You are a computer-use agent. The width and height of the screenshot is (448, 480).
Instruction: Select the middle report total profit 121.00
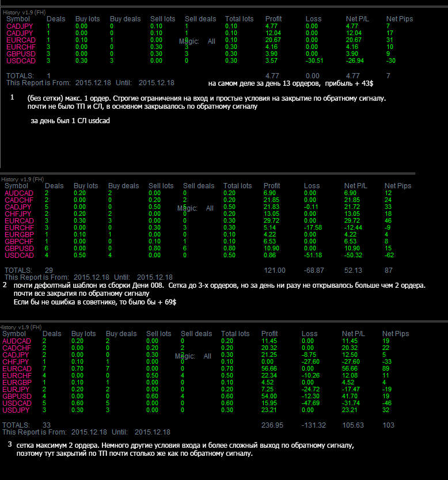(275, 271)
